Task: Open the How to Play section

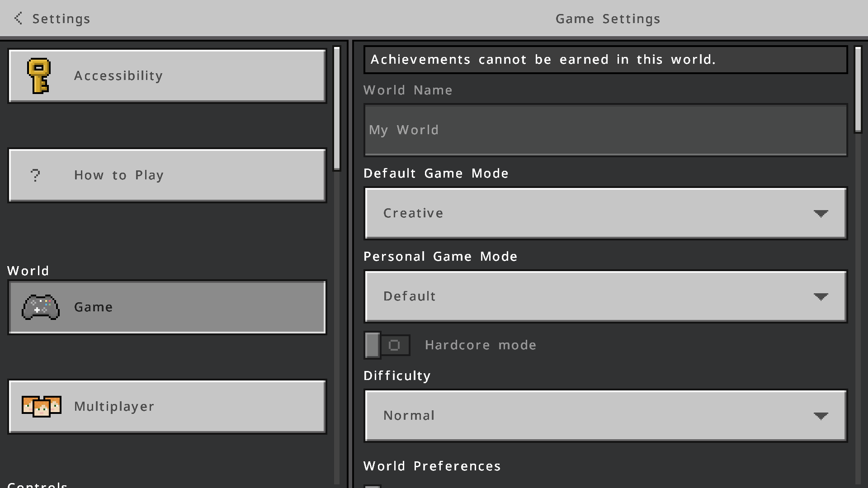Action: pos(167,175)
